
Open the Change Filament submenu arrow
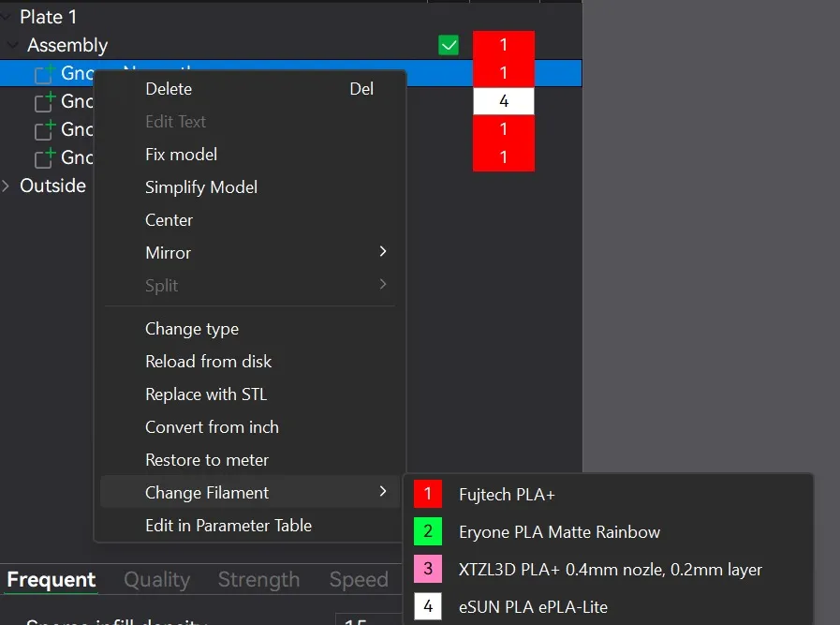[x=382, y=492]
